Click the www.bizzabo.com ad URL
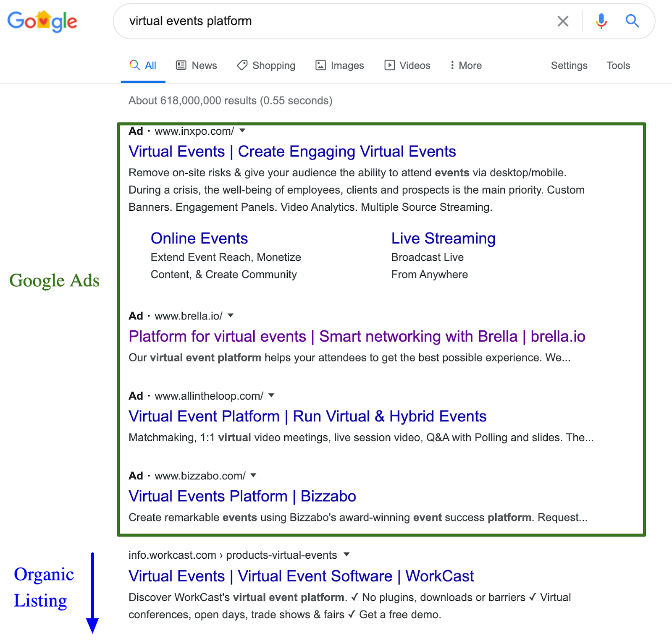Screen dimensions: 672x641 coord(200,476)
